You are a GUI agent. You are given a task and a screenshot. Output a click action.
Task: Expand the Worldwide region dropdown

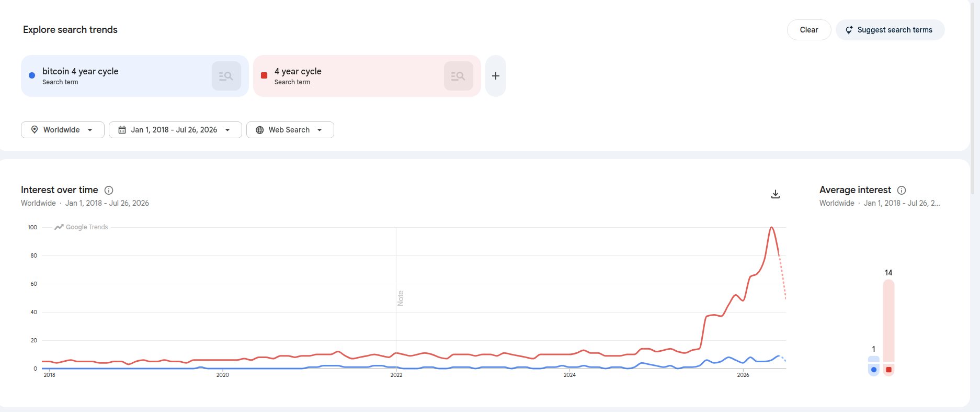click(63, 130)
